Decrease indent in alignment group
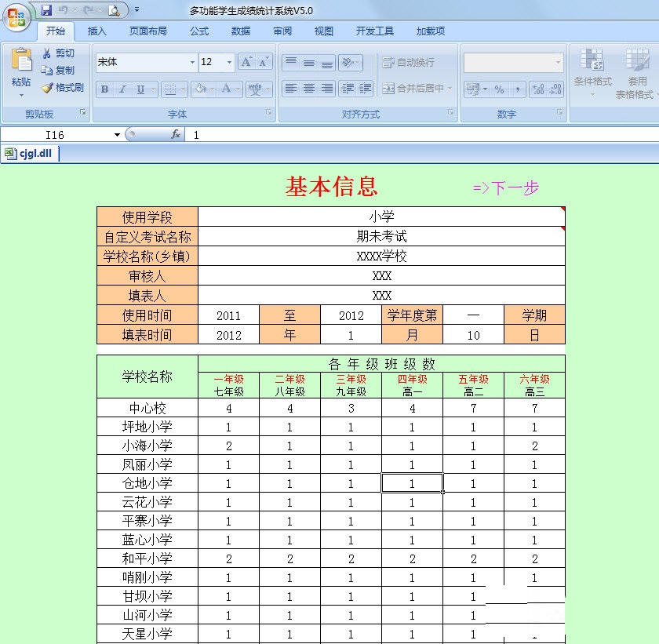Image resolution: width=659 pixels, height=644 pixels. [x=348, y=88]
